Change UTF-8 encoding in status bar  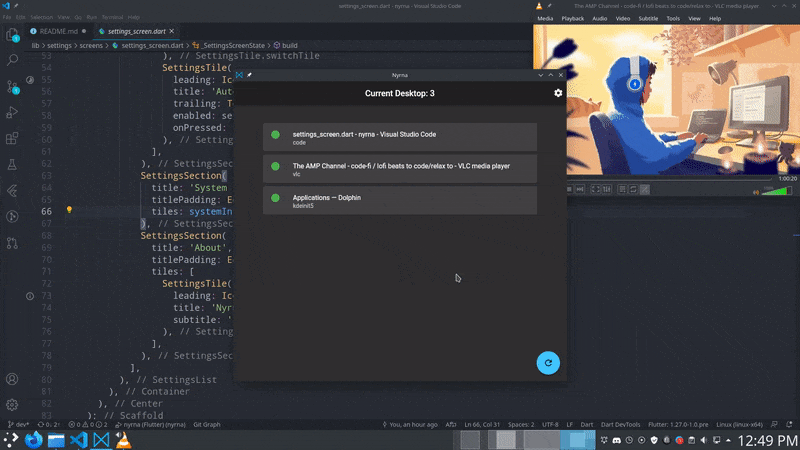coord(550,424)
